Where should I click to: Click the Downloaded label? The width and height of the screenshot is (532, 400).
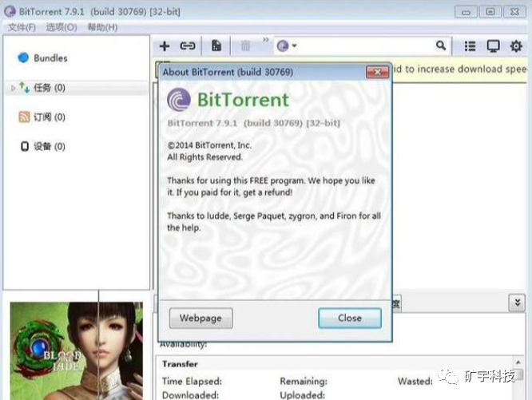(190, 395)
